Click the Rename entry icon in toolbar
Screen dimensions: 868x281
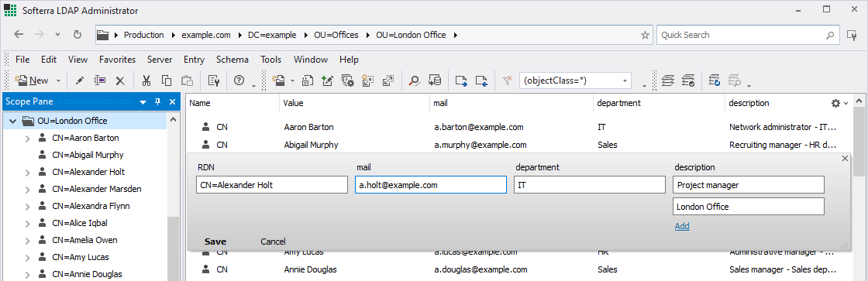click(x=100, y=81)
